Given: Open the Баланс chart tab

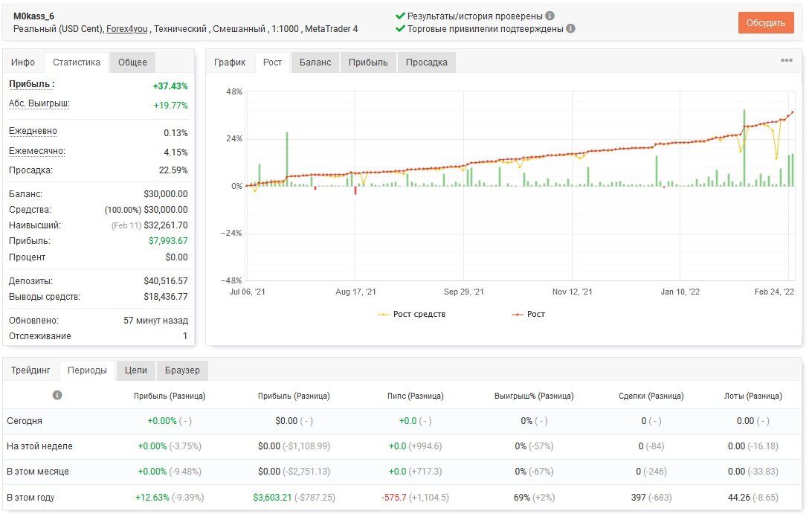Looking at the screenshot, I should point(315,62).
